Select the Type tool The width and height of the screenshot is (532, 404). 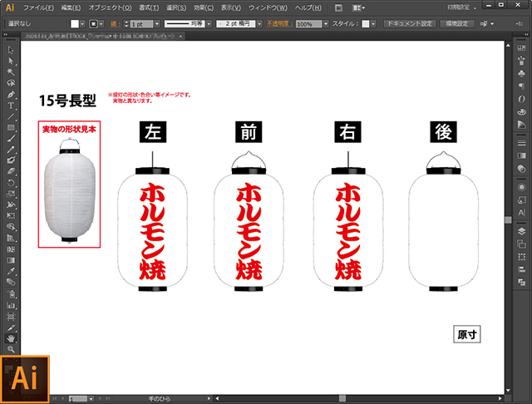(11, 106)
